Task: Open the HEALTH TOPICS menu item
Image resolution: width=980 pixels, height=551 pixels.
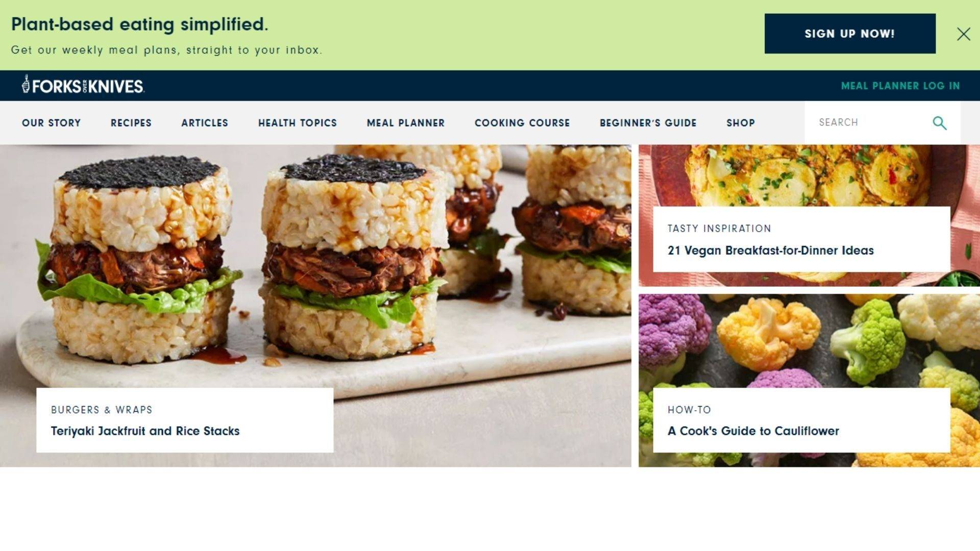Action: 297,122
